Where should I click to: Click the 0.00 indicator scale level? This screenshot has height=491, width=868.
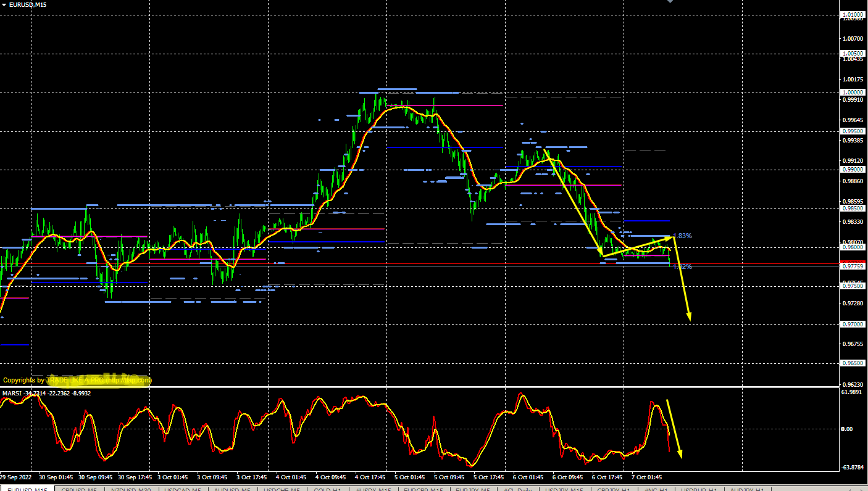click(x=847, y=429)
